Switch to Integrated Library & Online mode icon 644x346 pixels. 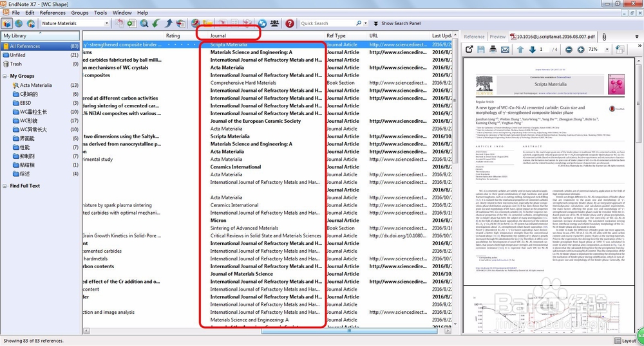tap(31, 23)
